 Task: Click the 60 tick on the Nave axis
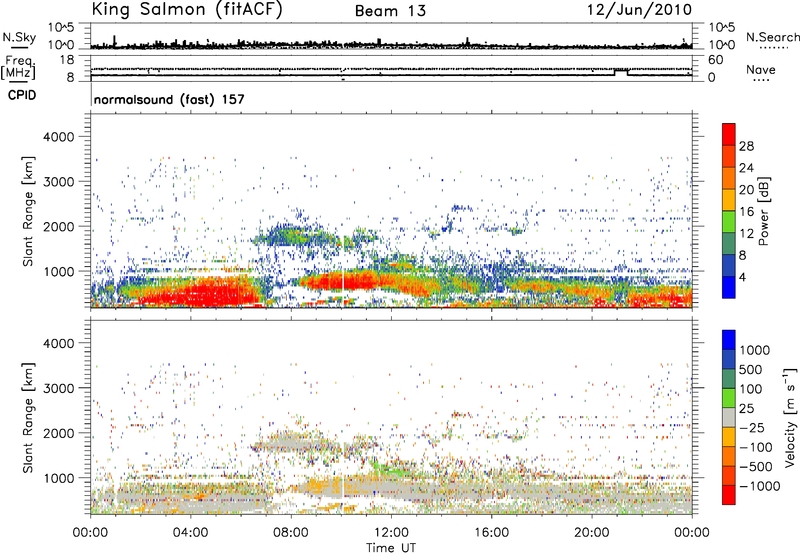715,60
